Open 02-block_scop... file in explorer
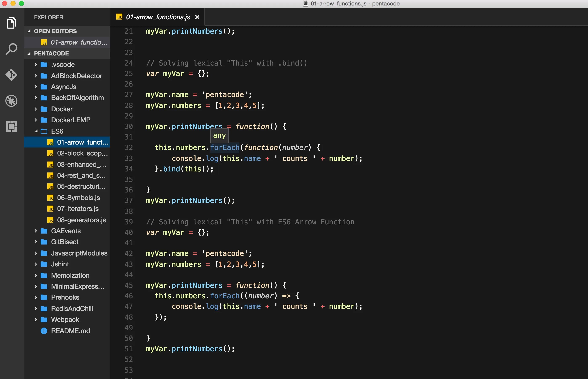This screenshot has width=588, height=379. coord(82,153)
